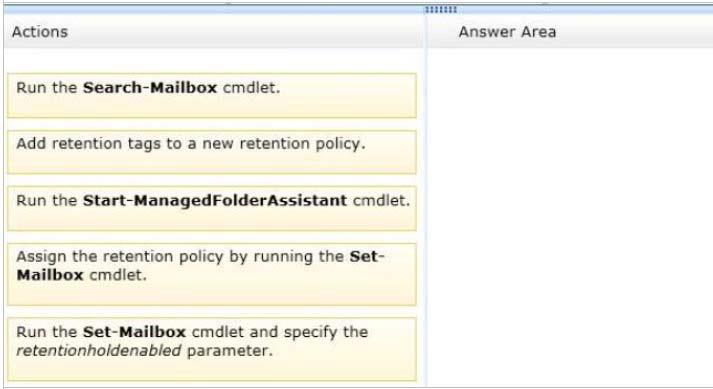Click the Answer Area panel header

507,32
